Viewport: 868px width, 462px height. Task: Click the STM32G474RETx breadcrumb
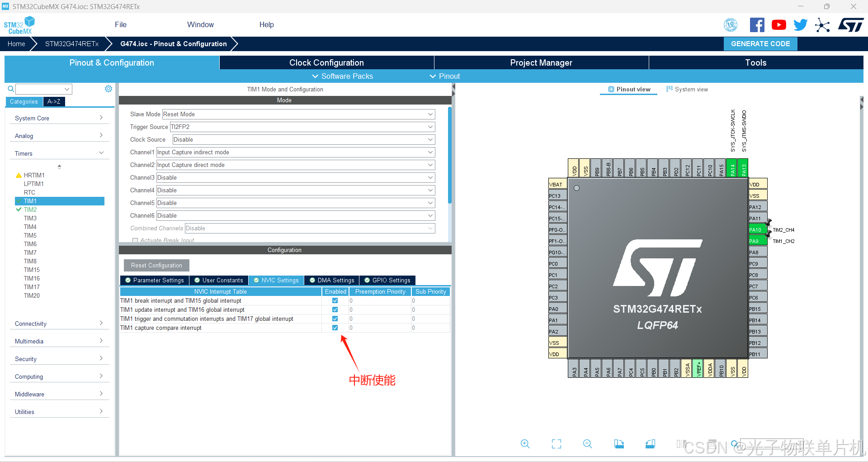(x=72, y=44)
